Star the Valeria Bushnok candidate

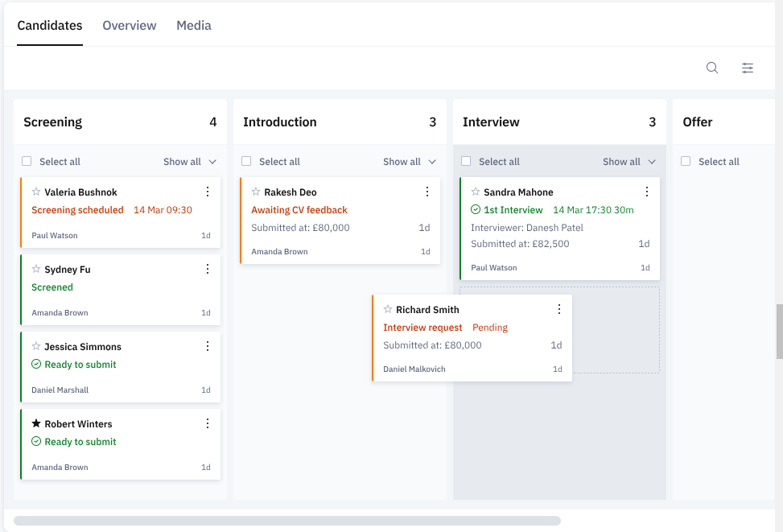coord(36,192)
